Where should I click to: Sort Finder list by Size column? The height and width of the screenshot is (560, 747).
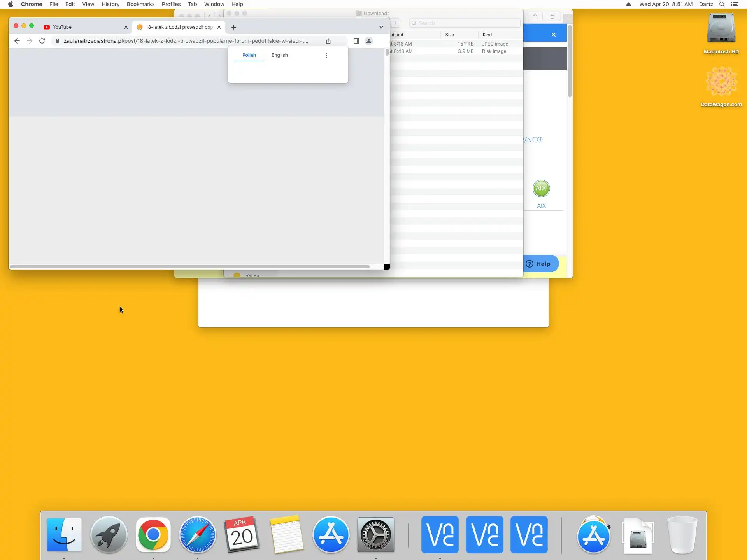coord(450,35)
